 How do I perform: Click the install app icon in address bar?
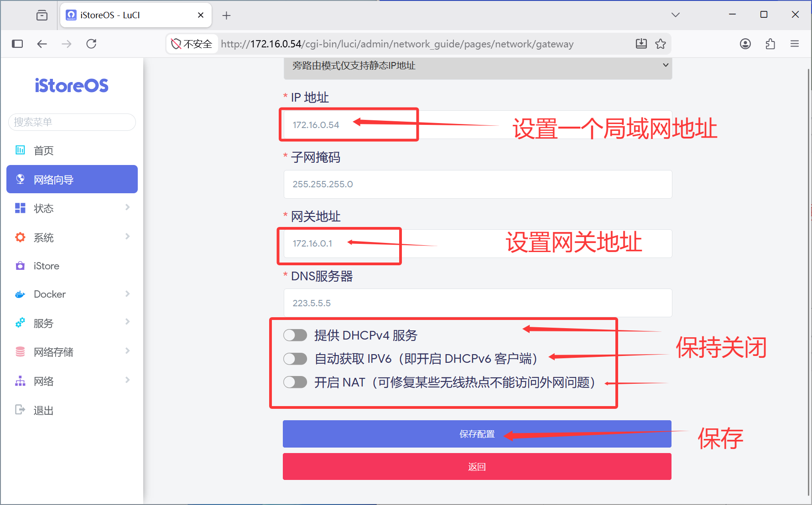(x=641, y=44)
